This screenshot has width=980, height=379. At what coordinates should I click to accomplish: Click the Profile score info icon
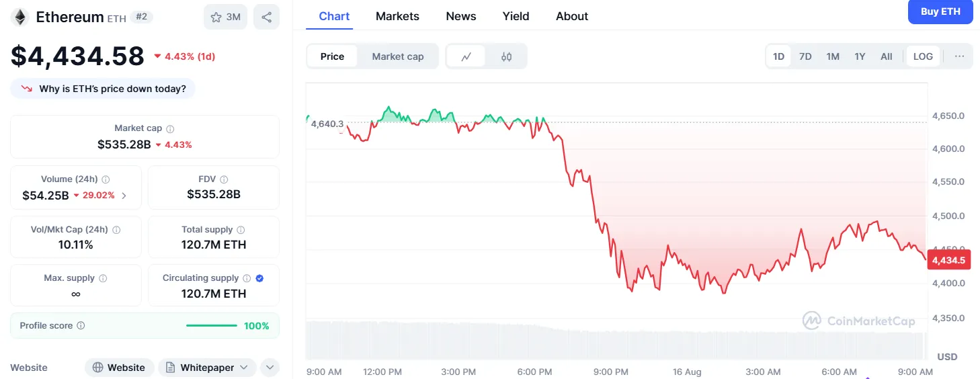81,326
